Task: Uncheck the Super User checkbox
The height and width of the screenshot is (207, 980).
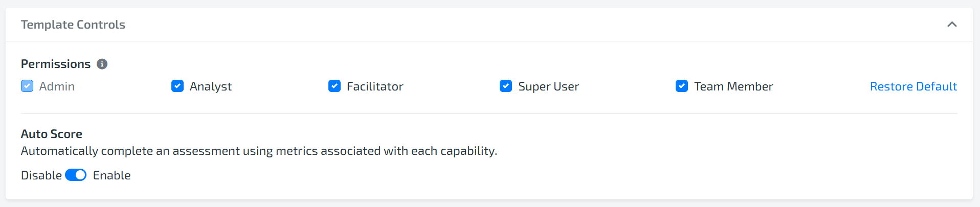Action: tap(506, 86)
